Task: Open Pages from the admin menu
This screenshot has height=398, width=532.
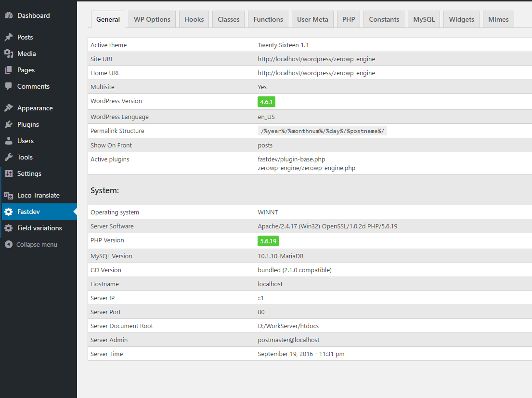Action: (26, 70)
